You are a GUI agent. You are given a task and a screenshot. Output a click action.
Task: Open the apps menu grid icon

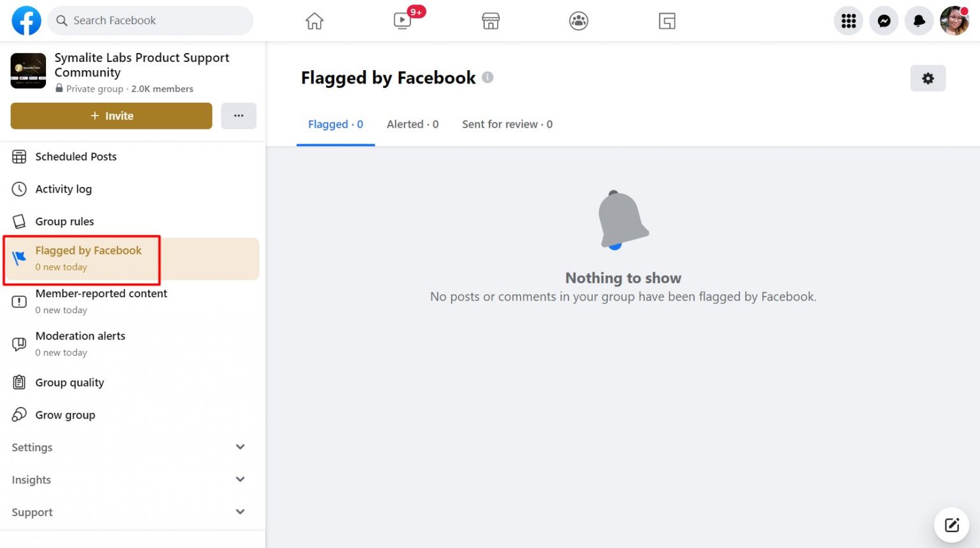tap(848, 20)
